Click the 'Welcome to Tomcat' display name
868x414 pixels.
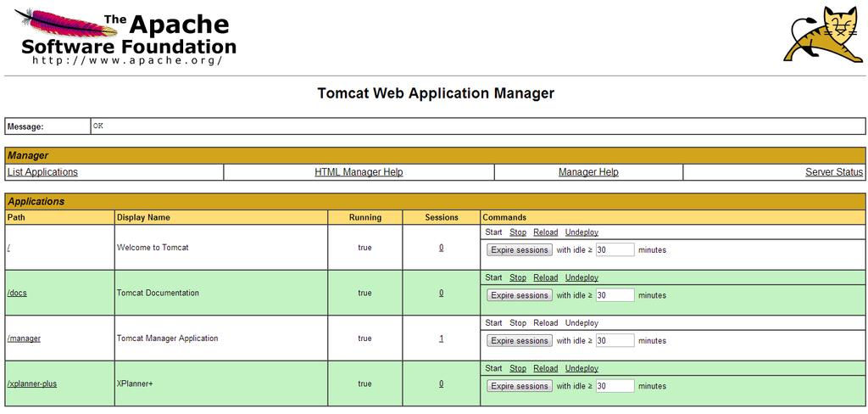click(153, 247)
